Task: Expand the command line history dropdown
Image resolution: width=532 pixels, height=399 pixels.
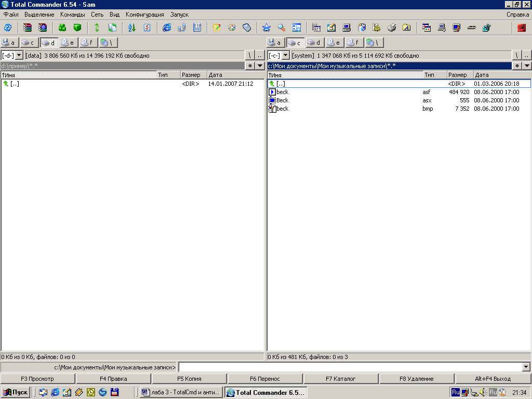Action: [526, 367]
